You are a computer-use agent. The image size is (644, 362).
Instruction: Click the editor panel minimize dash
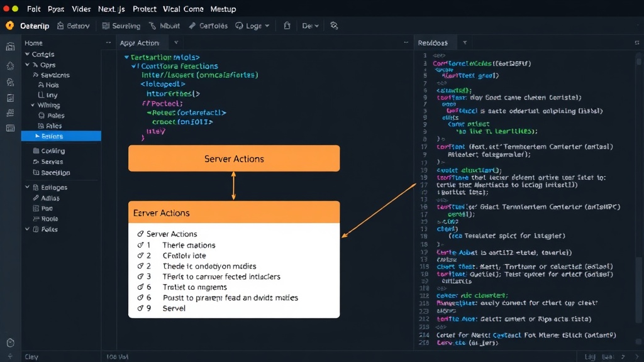point(406,43)
